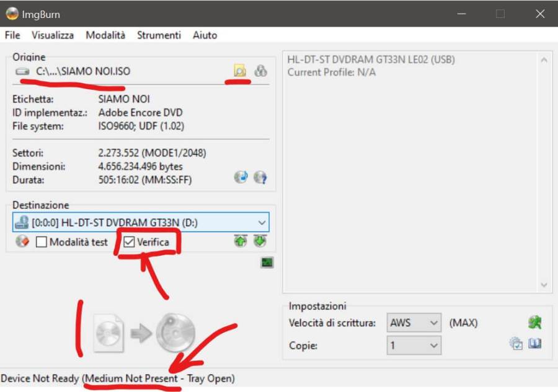This screenshot has height=392, width=558.
Task: Click the Write disc image button
Action: pos(144,333)
